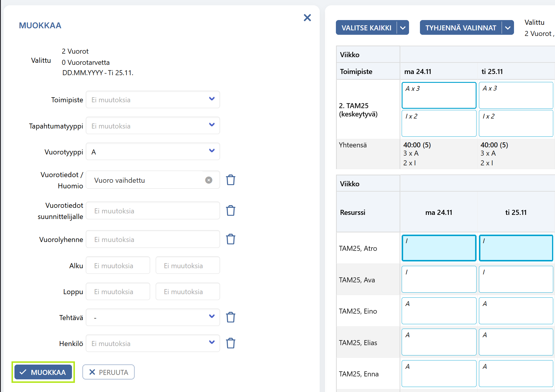Open the arrow menu next to Tyhjennä valinnat
The image size is (555, 392).
coord(508,28)
